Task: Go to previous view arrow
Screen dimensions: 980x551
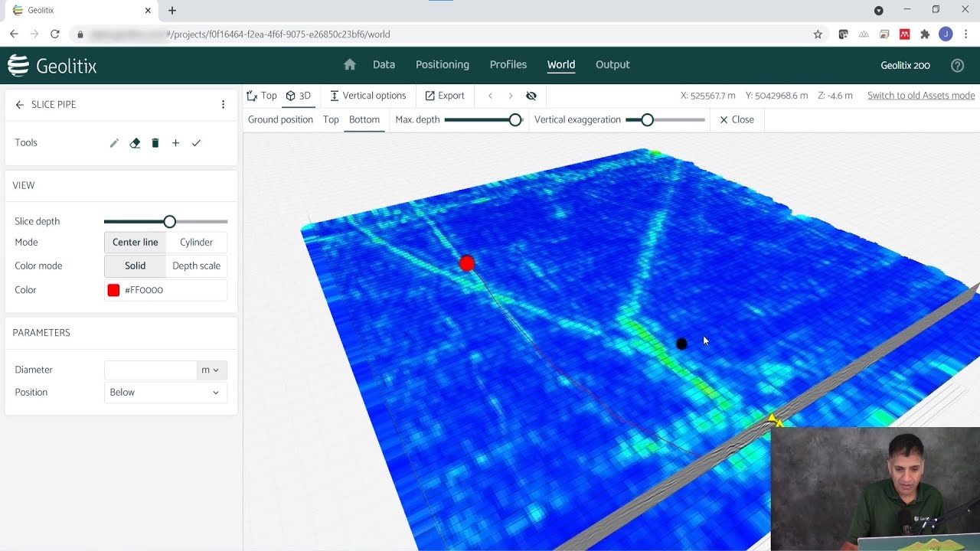Action: 490,96
